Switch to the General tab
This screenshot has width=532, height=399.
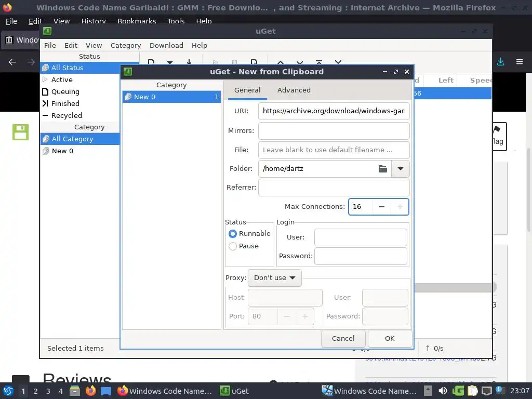[247, 90]
